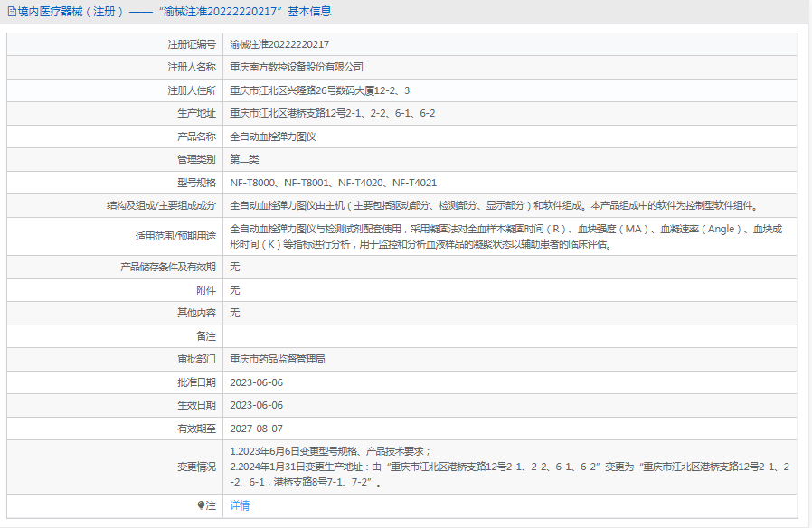Select registration number 渝械注准20222220217 value
Screen dimensions: 812x528
pos(279,44)
